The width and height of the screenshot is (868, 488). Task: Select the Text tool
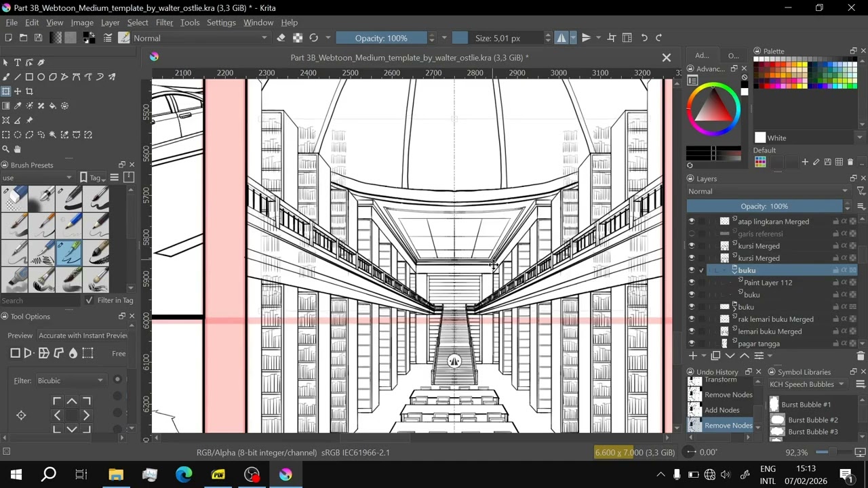(18, 62)
